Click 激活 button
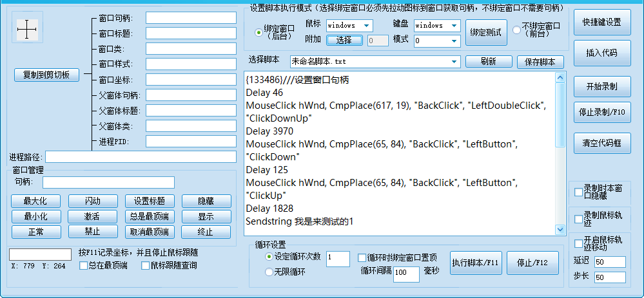The image size is (644, 298). point(93,216)
